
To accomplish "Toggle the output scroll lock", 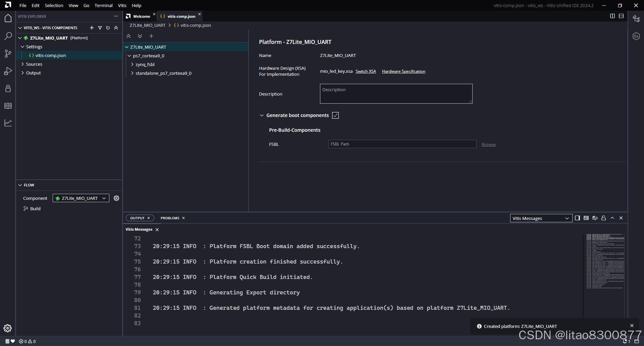I will [x=604, y=218].
